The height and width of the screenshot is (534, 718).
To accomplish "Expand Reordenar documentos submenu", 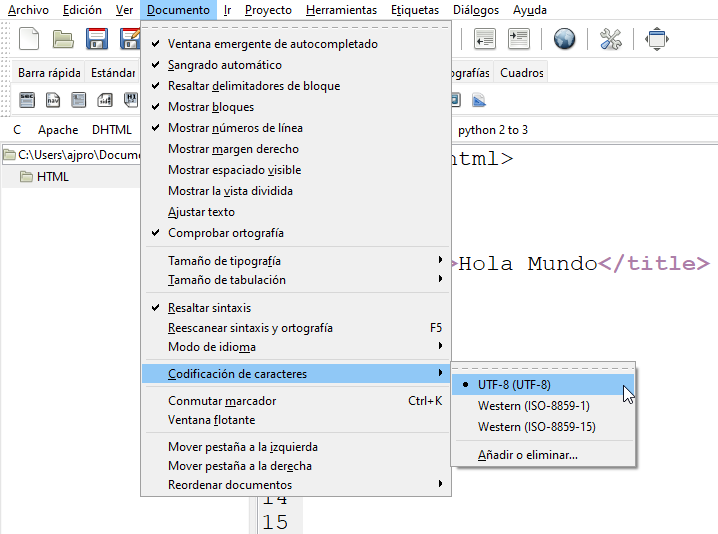I will click(x=230, y=485).
